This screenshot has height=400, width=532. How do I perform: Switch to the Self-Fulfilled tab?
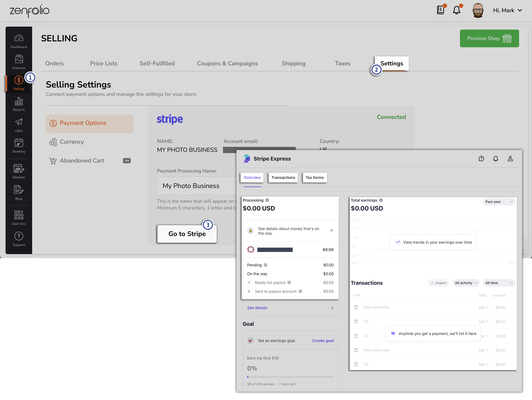(x=157, y=64)
